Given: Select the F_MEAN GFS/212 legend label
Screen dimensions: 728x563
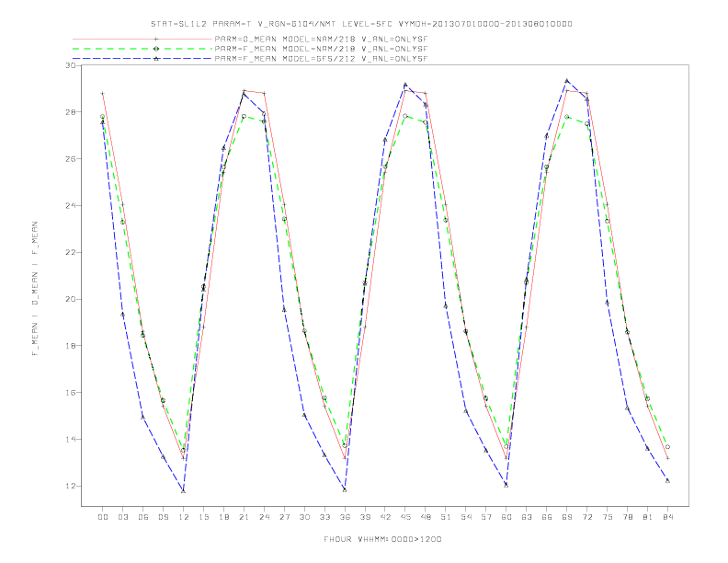Looking at the screenshot, I should (x=321, y=59).
